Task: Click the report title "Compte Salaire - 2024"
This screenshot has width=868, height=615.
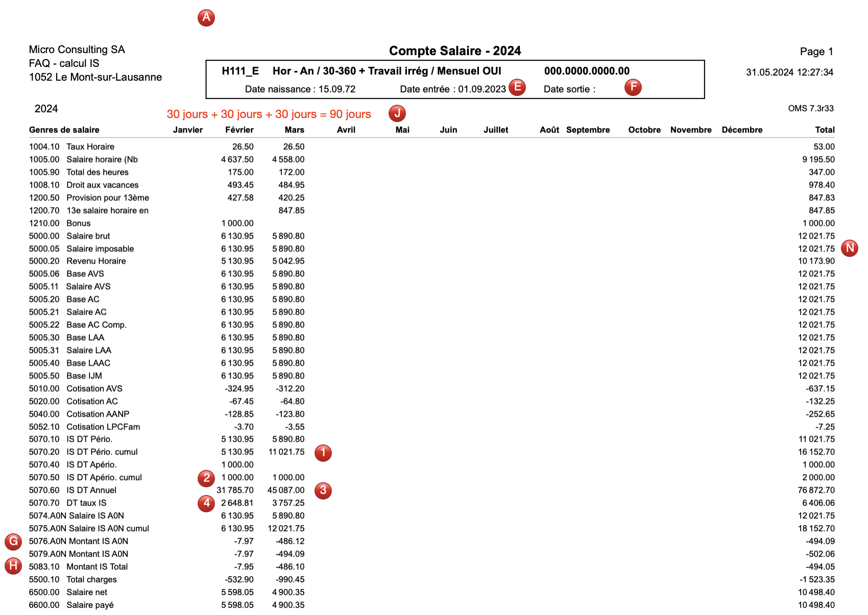Action: coord(455,51)
